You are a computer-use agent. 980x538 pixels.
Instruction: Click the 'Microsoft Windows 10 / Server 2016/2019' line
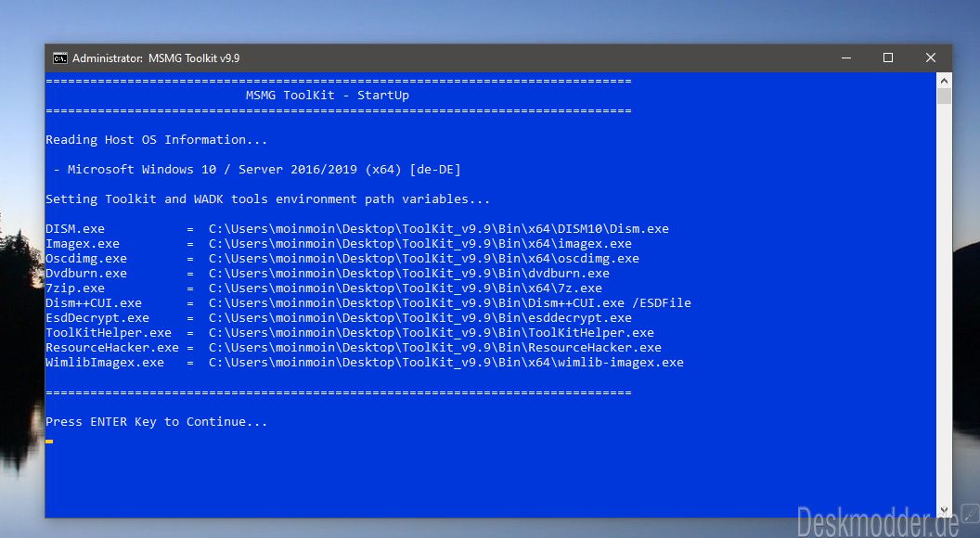(257, 170)
